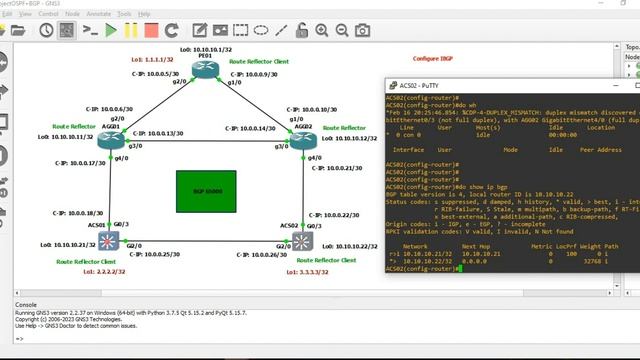The height and width of the screenshot is (360, 640).
Task: Take a screenshot with the camera icon
Action: (362, 31)
